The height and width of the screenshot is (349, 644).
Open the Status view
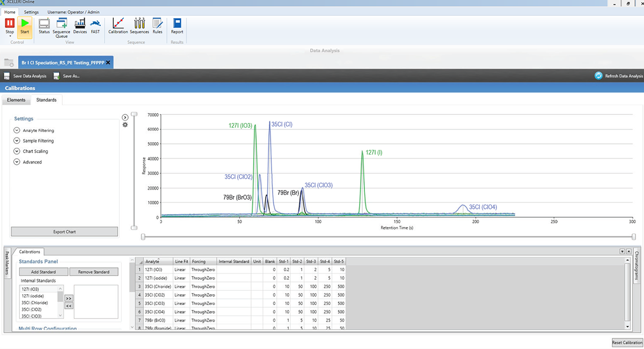pyautogui.click(x=44, y=26)
